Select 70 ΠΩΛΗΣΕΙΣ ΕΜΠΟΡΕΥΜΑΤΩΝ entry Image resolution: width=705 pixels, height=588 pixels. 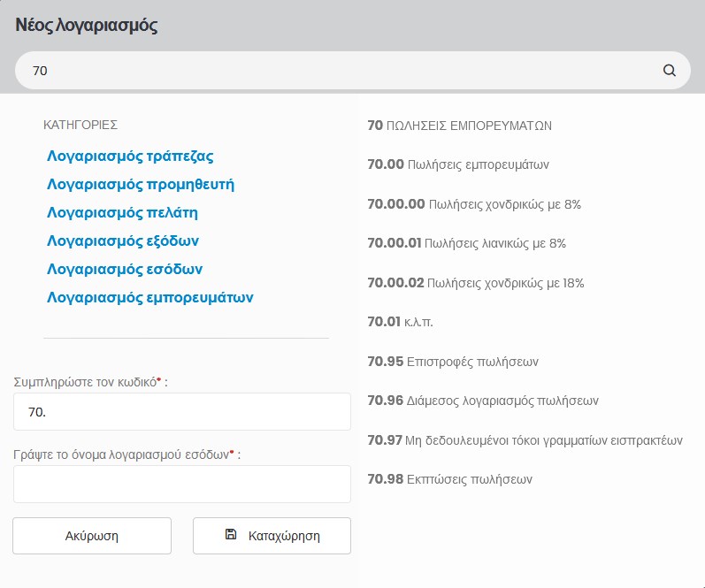459,126
